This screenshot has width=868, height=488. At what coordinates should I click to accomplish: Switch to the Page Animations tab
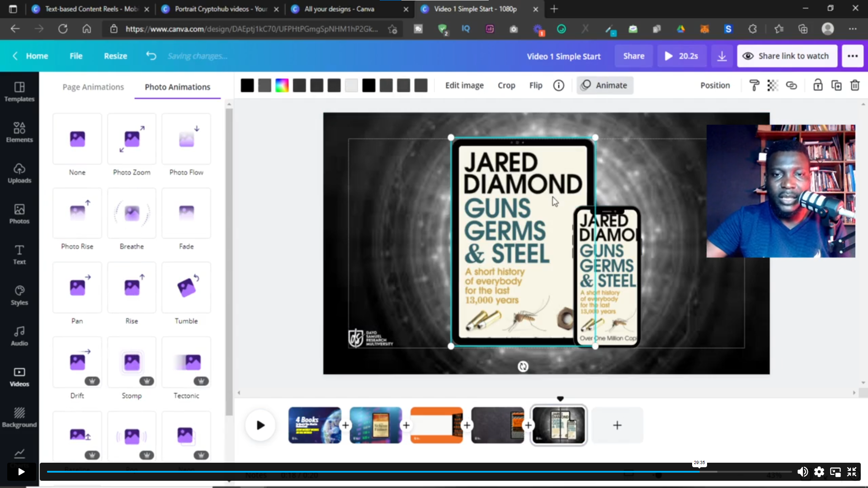(x=92, y=86)
